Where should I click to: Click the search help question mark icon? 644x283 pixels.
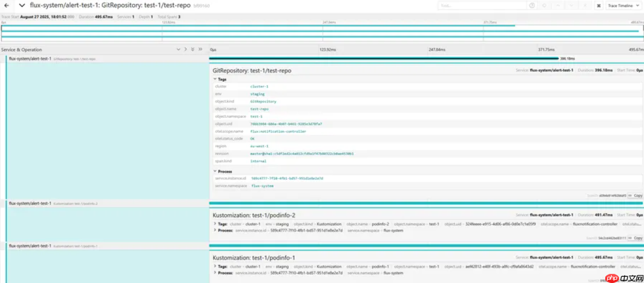point(532,5)
